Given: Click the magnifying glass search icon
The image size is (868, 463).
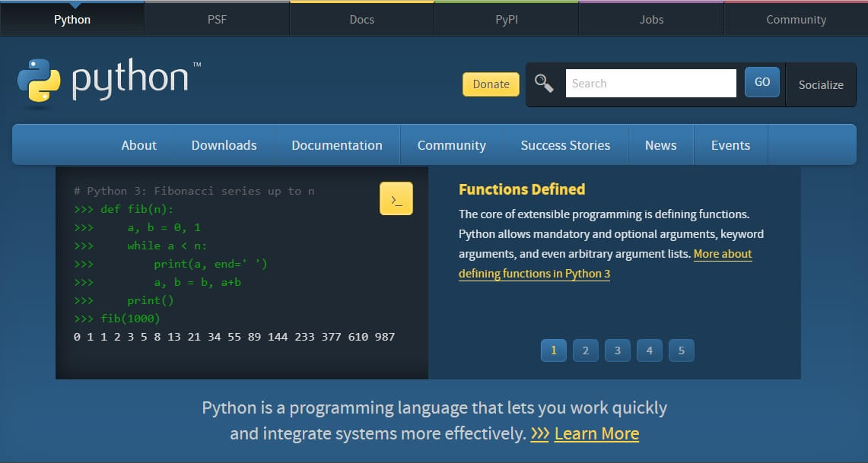Looking at the screenshot, I should pos(544,84).
